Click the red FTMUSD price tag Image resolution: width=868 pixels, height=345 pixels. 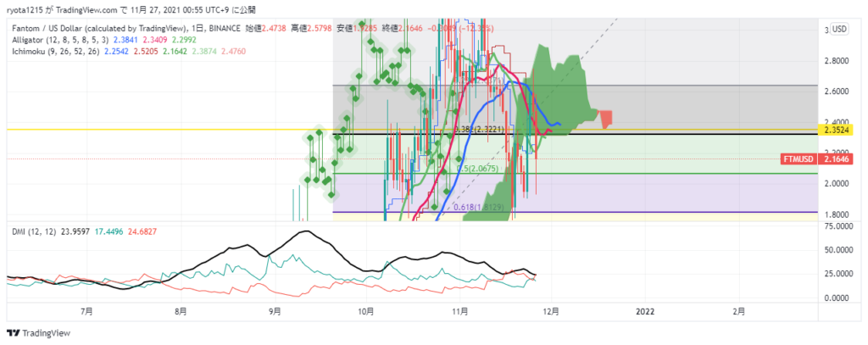point(799,159)
